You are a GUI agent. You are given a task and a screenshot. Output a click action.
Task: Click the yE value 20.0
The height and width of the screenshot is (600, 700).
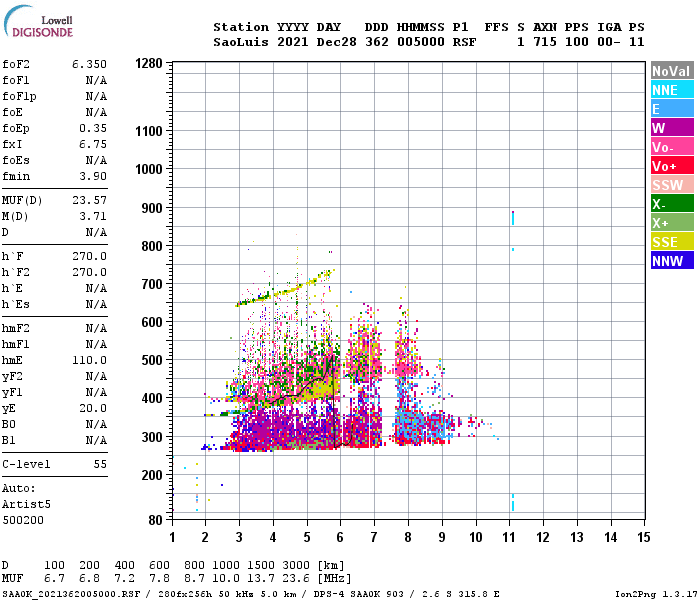[x=93, y=408]
